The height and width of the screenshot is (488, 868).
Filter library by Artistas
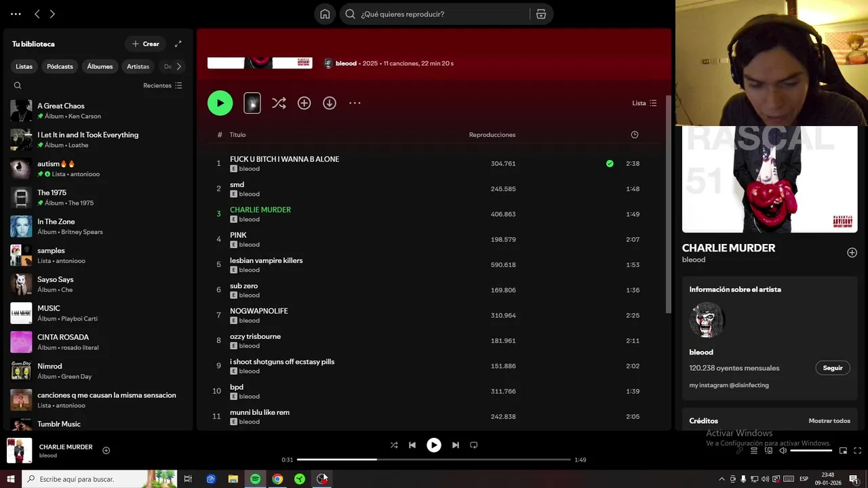tap(138, 66)
